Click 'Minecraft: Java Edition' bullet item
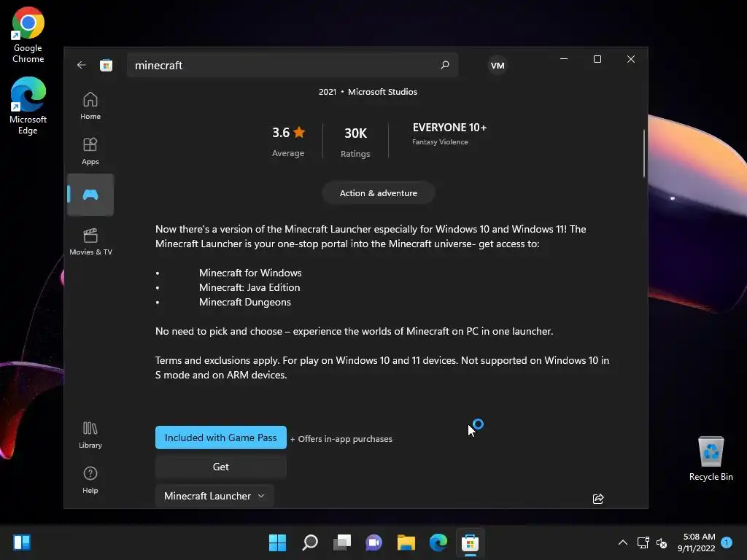 coord(249,287)
